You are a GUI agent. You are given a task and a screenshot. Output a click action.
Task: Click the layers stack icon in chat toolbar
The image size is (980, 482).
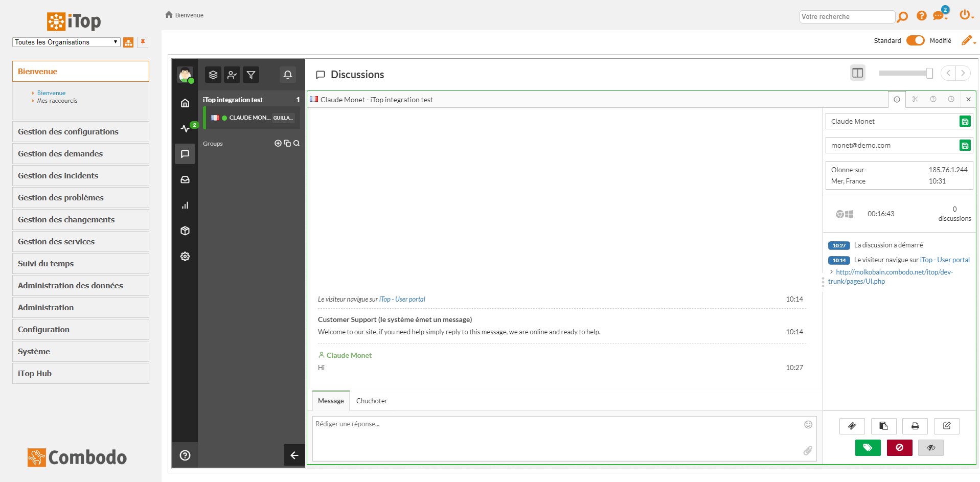(213, 75)
